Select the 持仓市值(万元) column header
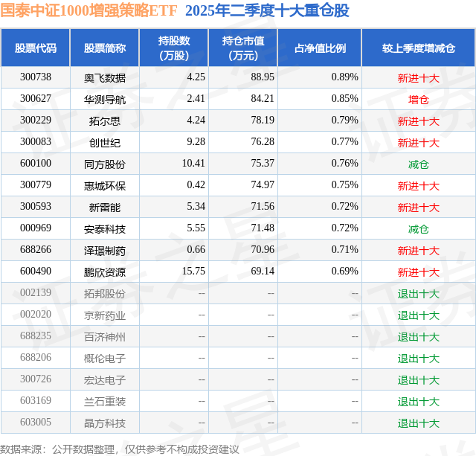The width and height of the screenshot is (476, 456). coord(243,48)
